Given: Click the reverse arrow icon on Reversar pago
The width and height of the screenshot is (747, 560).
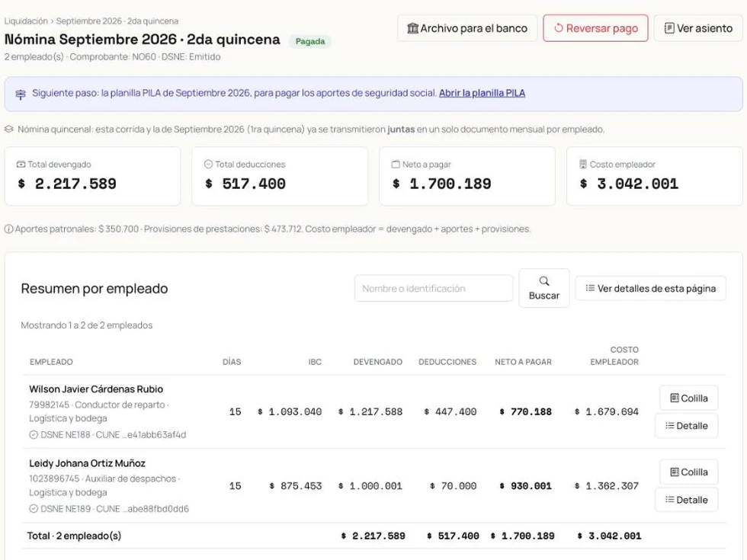Looking at the screenshot, I should coord(558,28).
